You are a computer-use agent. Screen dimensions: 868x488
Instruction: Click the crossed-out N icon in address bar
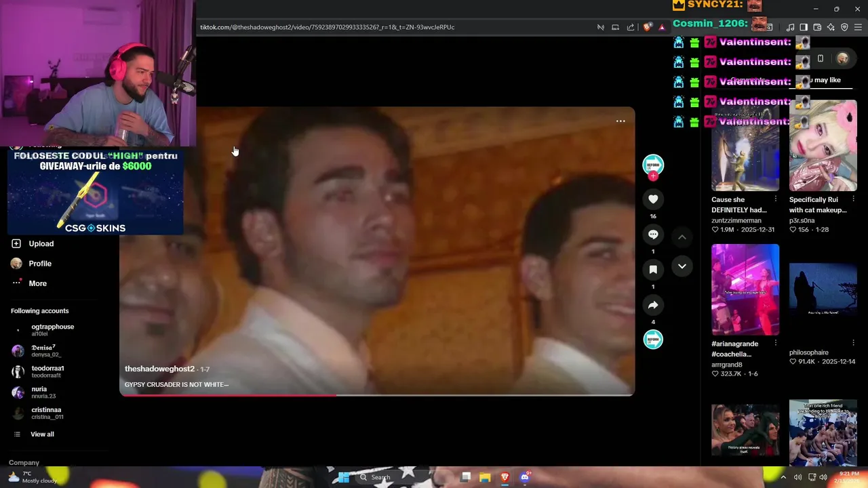(601, 27)
